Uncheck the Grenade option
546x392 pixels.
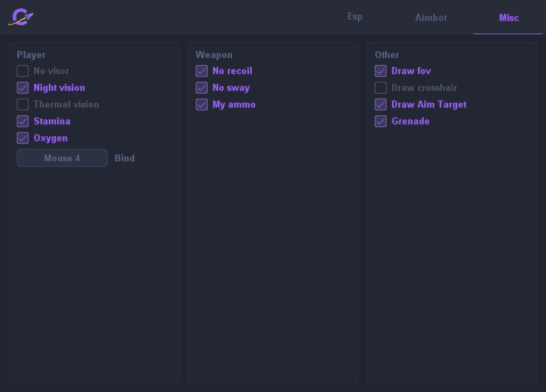381,121
